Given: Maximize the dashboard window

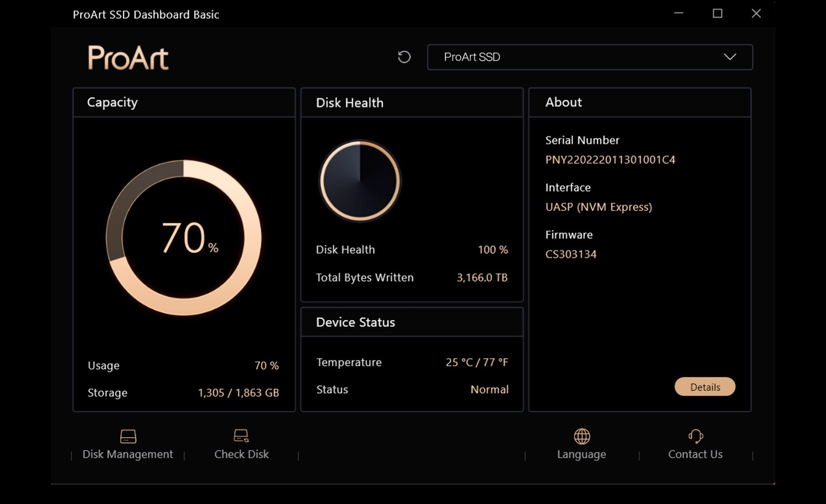Looking at the screenshot, I should click(x=717, y=13).
